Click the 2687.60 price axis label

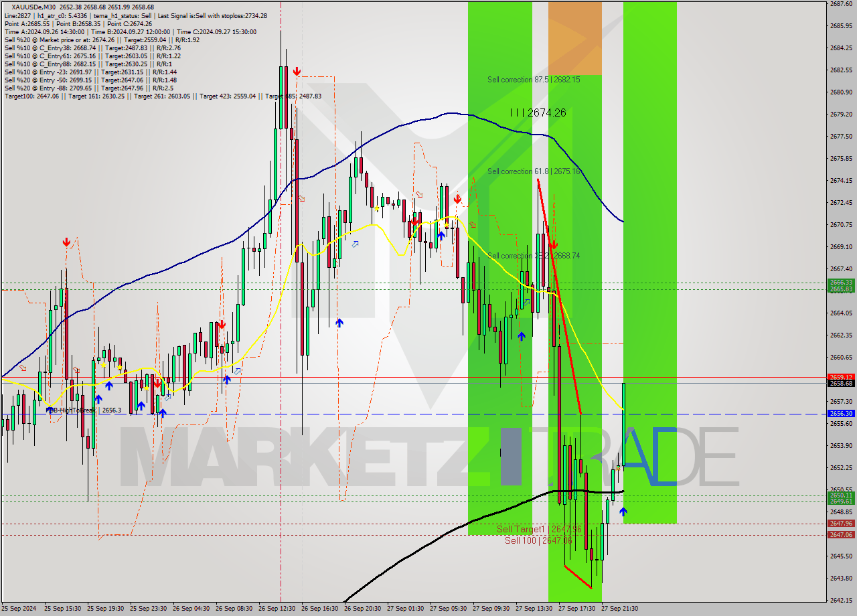(841, 4)
